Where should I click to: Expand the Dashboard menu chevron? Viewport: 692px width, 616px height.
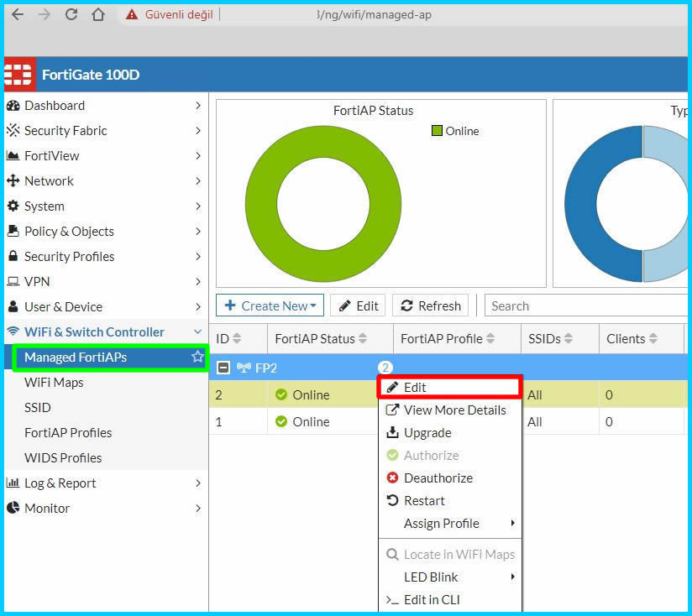[x=198, y=106]
